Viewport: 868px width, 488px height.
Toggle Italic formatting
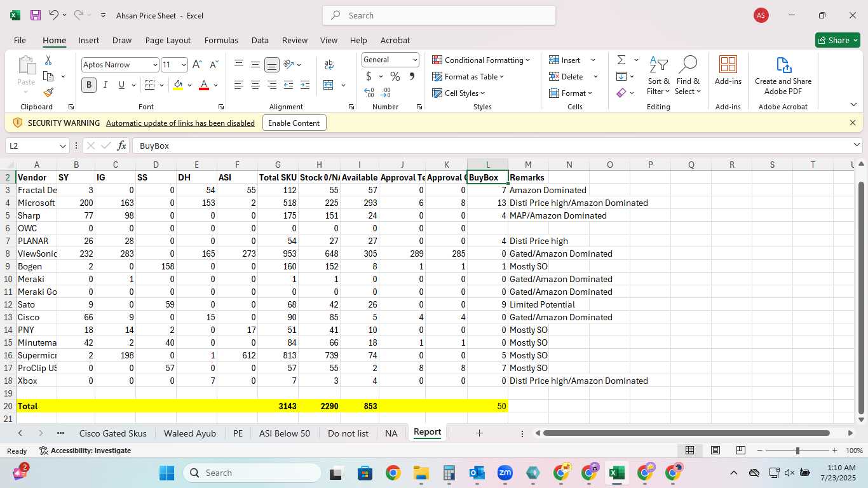point(105,85)
